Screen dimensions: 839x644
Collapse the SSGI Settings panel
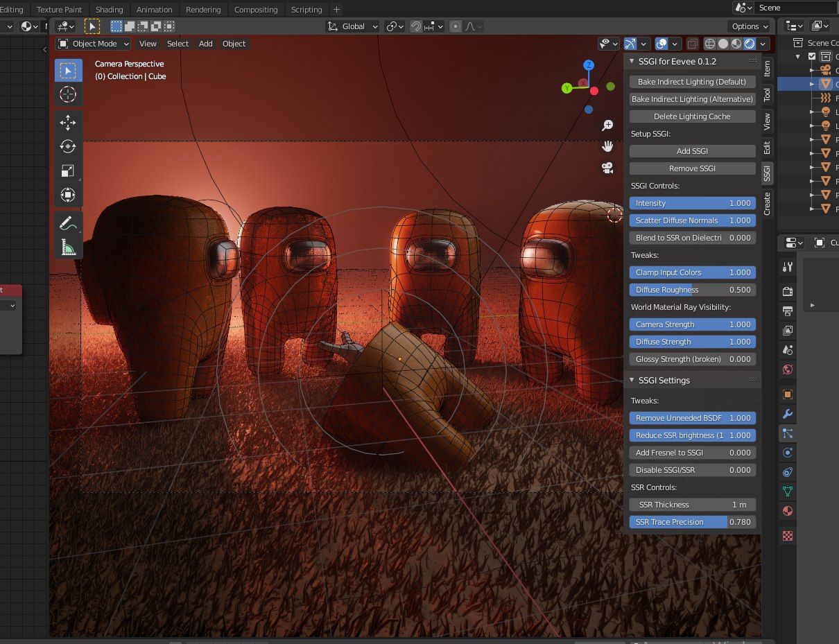[x=632, y=380]
